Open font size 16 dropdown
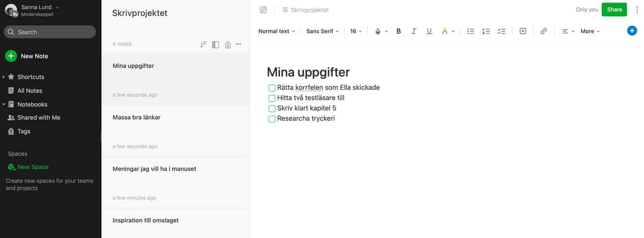The image size is (644, 238). point(356,31)
